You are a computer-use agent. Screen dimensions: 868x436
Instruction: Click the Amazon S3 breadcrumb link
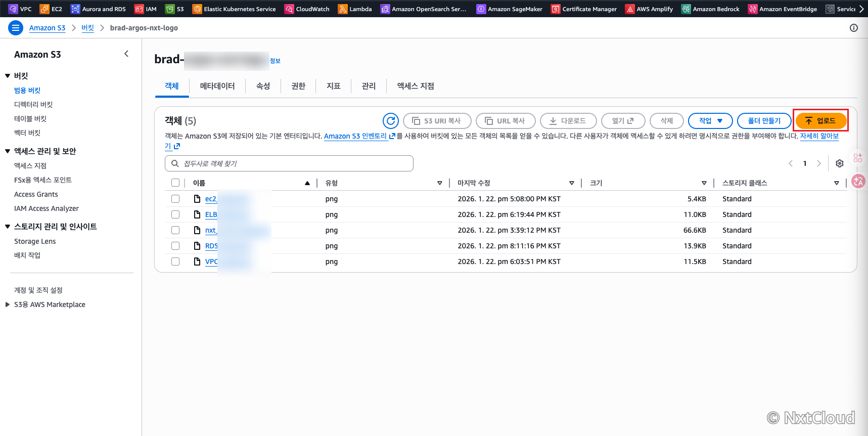[x=48, y=28]
